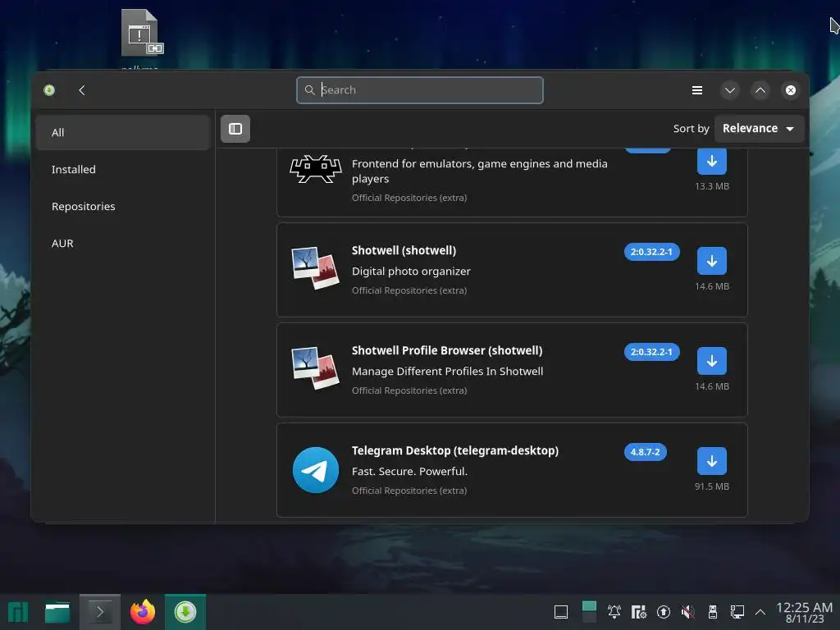Screen dimensions: 840x630
Task: Install the RetroArch package (13.3 MB)
Action: click(711, 161)
